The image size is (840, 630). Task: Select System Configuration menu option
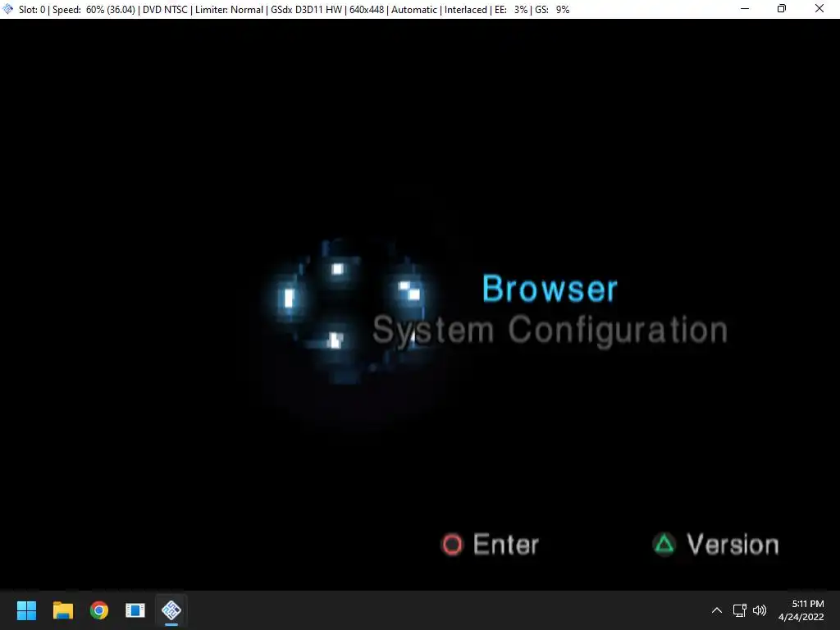point(550,330)
